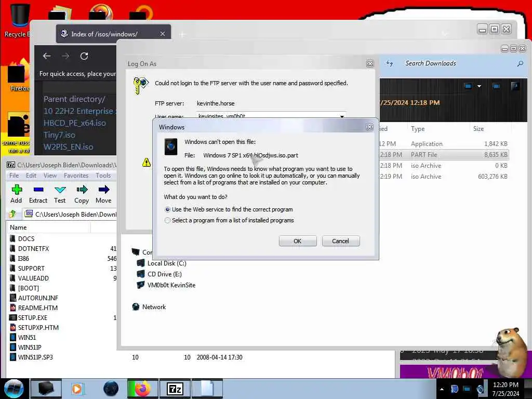Select the DOCS folder in 7-Zip
Viewport: 532px width, 399px height.
(x=26, y=239)
